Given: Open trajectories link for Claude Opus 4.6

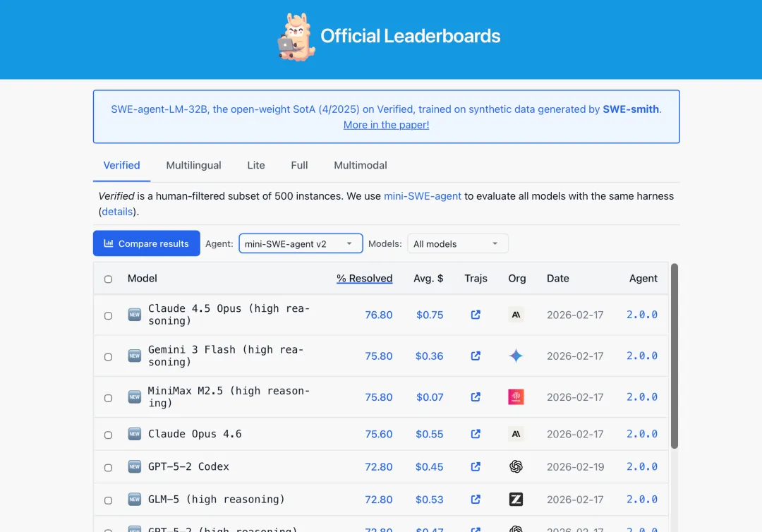Looking at the screenshot, I should 476,434.
